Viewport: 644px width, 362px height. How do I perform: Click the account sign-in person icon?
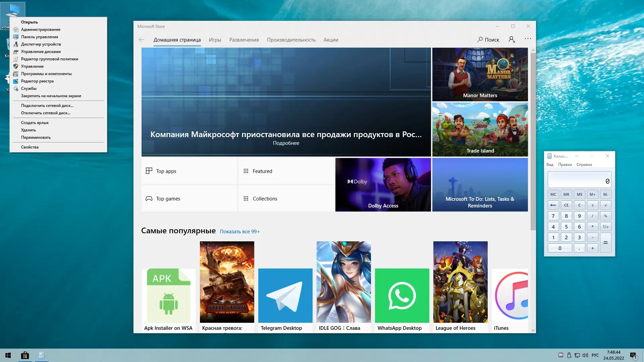(x=512, y=40)
